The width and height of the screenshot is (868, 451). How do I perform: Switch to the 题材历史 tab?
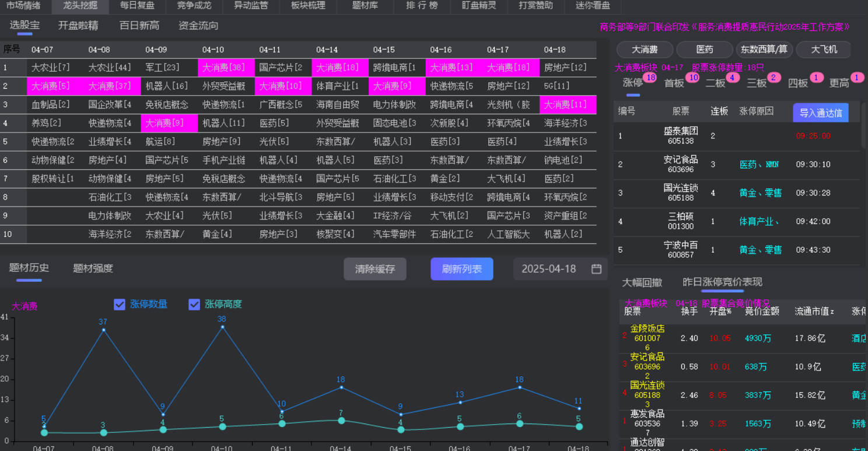(x=29, y=268)
